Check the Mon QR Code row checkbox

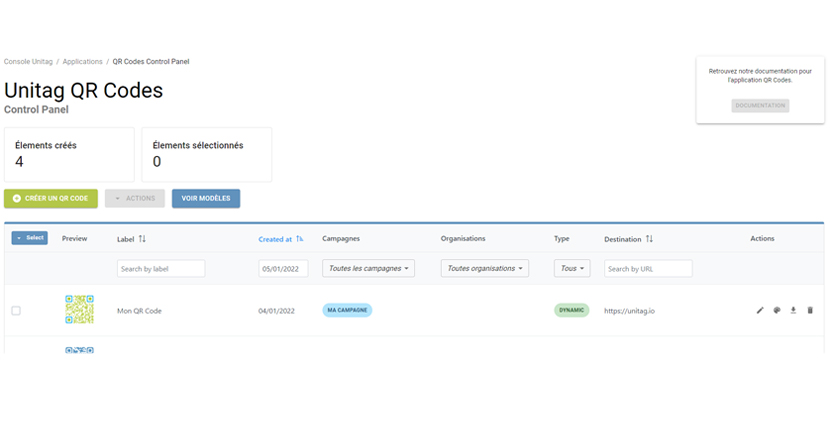(15, 311)
